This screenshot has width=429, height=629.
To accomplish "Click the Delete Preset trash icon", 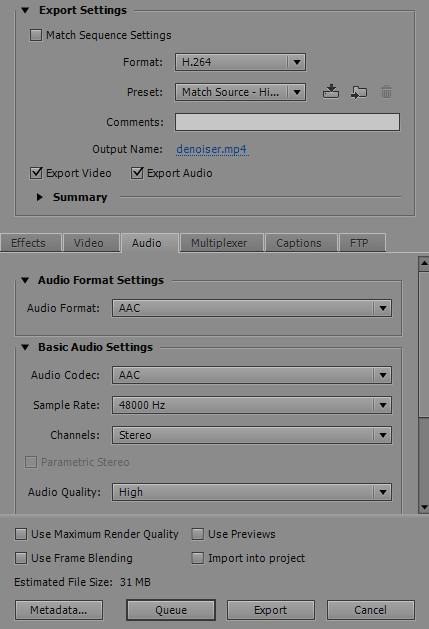I will 386,92.
